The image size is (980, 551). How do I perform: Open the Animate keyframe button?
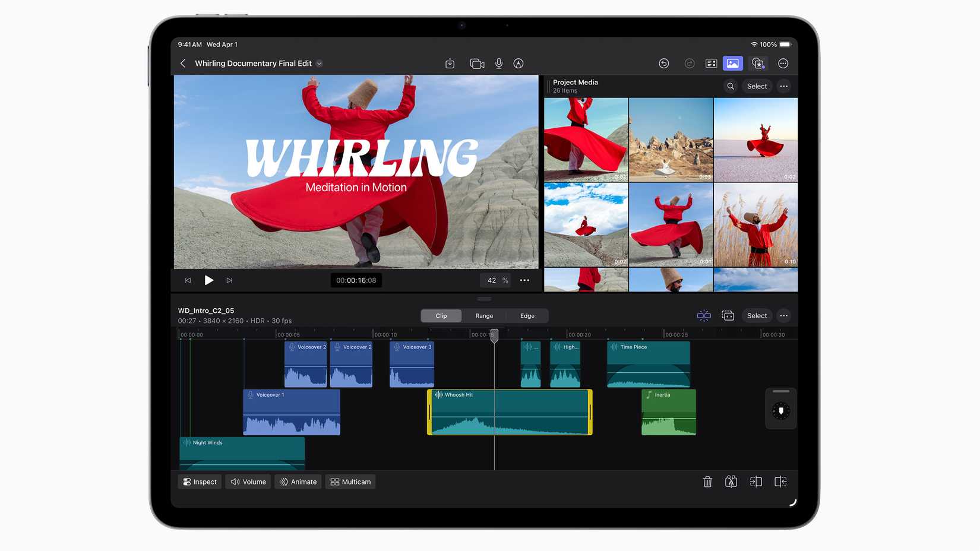coord(298,482)
